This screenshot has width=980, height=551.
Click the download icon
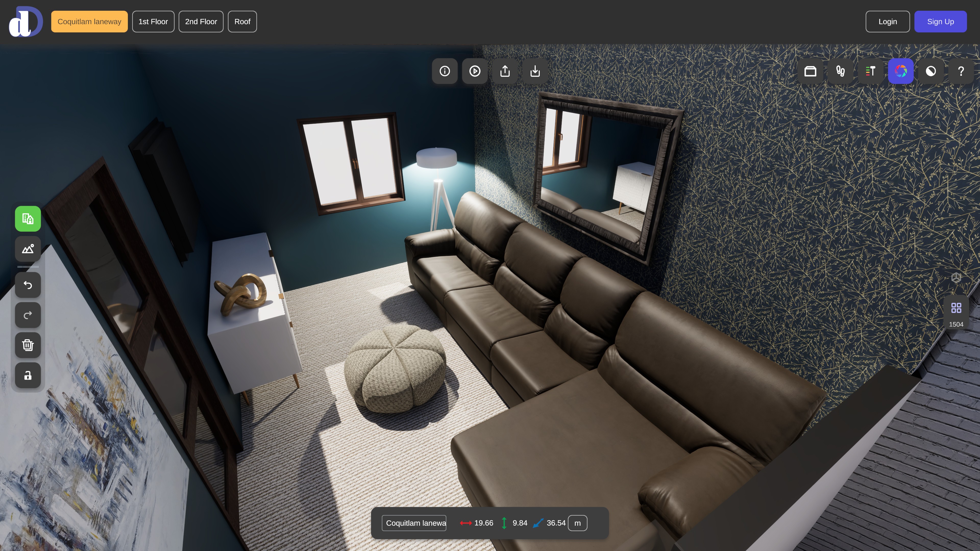pos(535,71)
